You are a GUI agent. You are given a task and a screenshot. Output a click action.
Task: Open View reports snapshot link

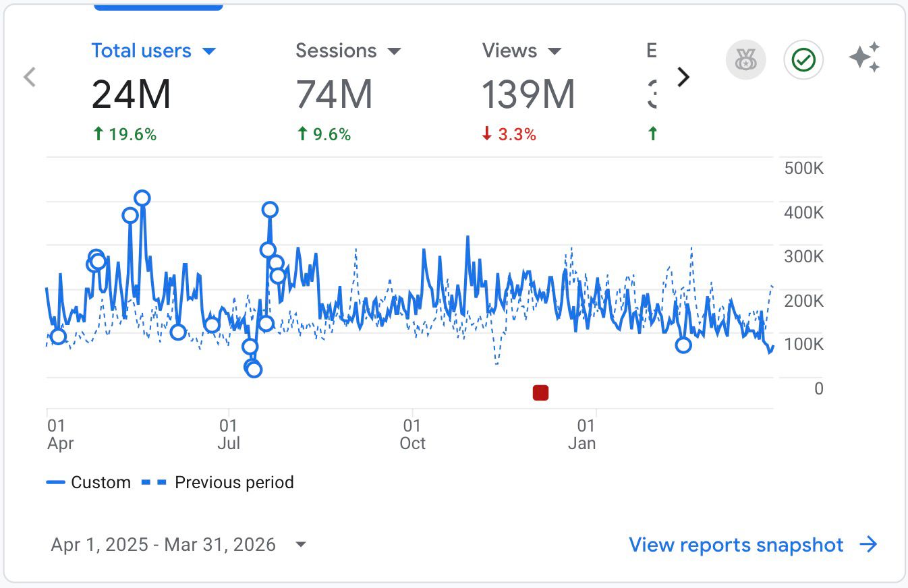pos(753,545)
